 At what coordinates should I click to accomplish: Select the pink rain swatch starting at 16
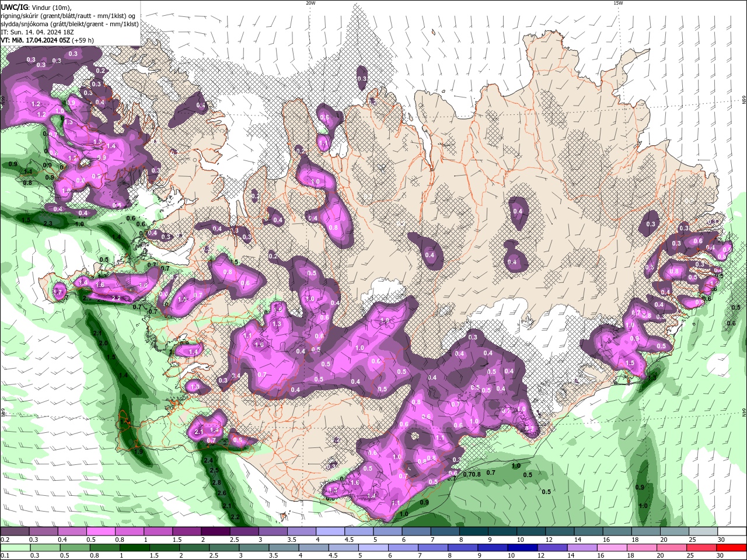[612, 548]
